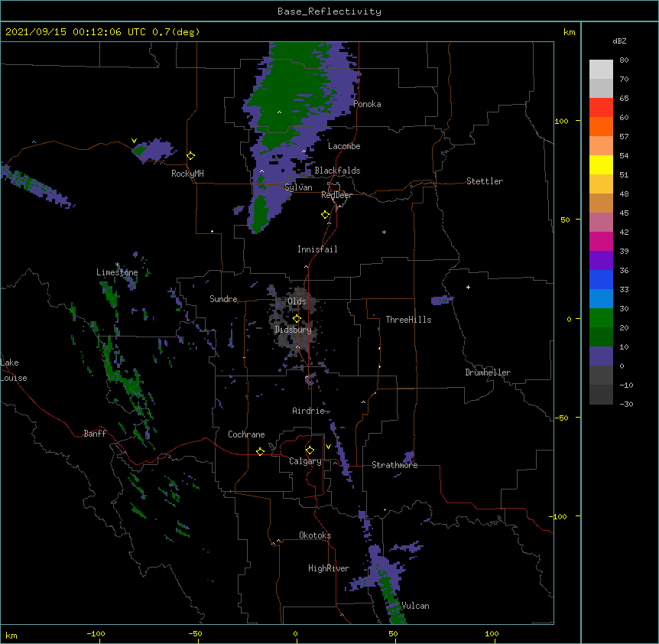
Task: Click the yellow diamond marker at Calgary
Action: [x=310, y=450]
